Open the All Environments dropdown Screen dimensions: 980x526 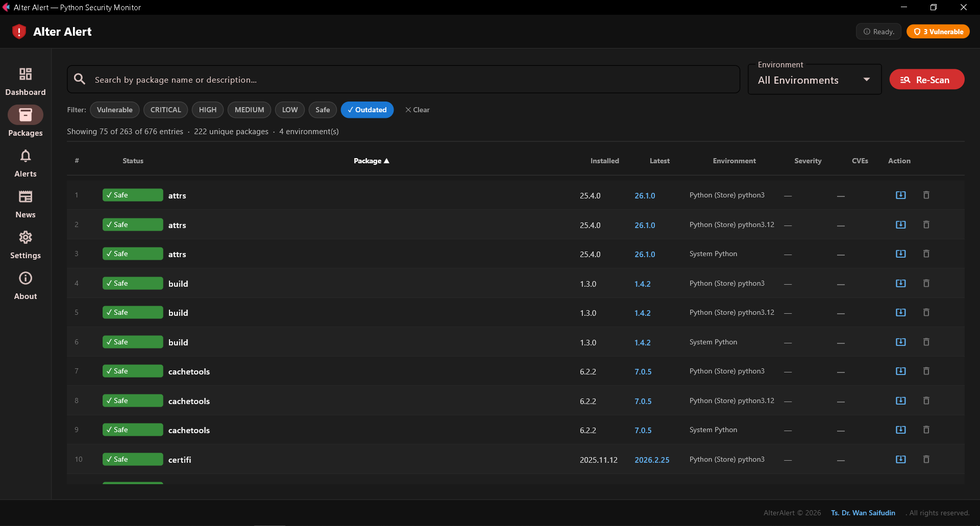point(814,80)
